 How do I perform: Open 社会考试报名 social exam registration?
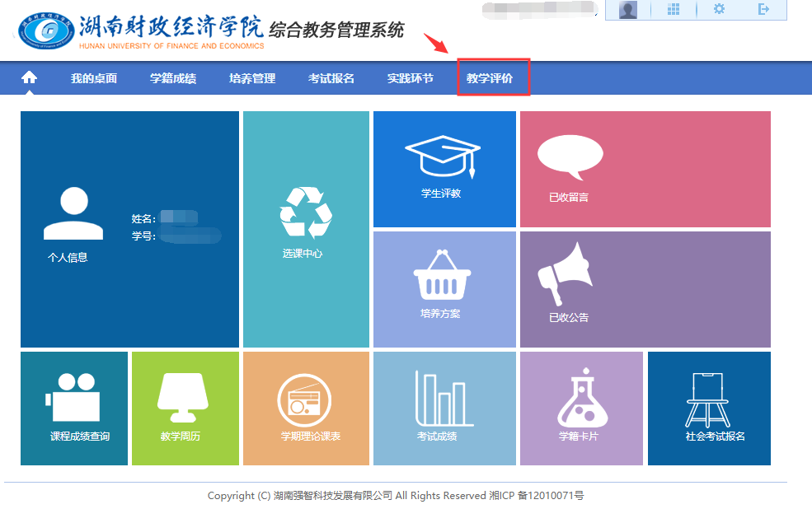pos(709,408)
